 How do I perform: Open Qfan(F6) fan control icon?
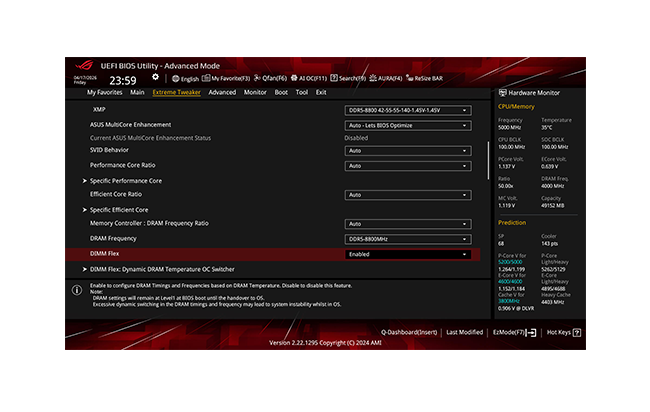(257, 78)
